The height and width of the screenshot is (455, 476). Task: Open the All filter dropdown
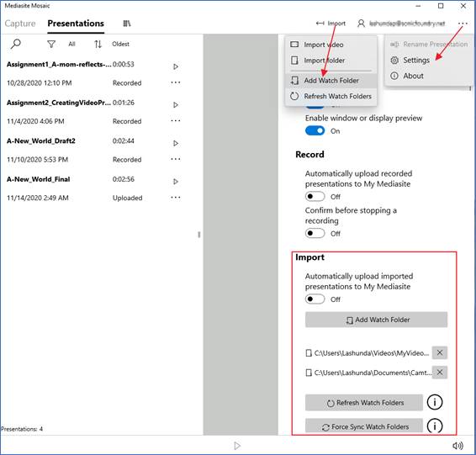pyautogui.click(x=71, y=45)
